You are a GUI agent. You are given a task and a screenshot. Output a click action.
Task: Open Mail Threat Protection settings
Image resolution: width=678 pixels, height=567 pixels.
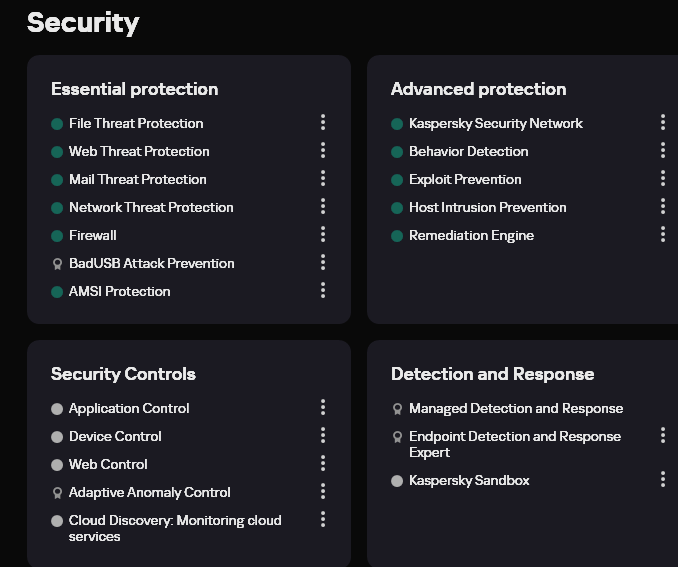pyautogui.click(x=137, y=179)
